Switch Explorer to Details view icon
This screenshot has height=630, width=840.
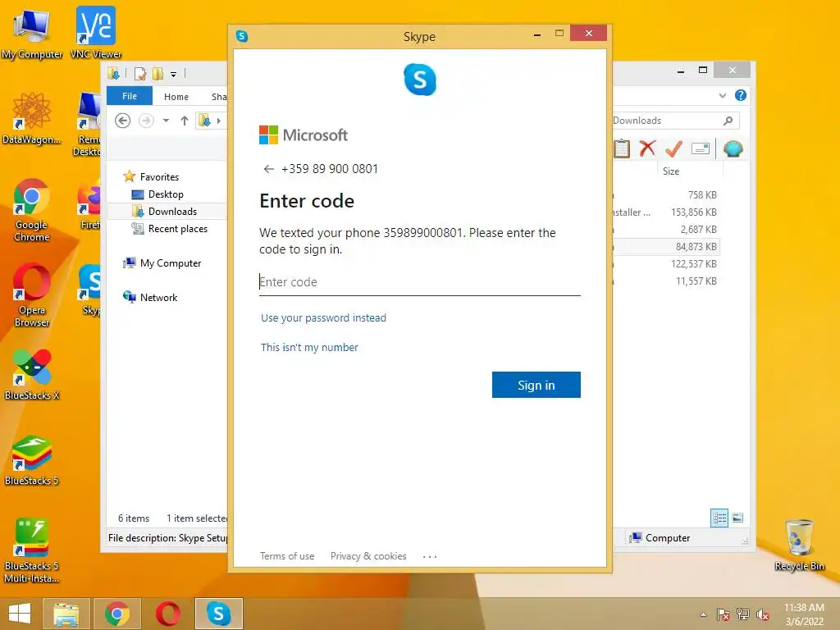719,518
